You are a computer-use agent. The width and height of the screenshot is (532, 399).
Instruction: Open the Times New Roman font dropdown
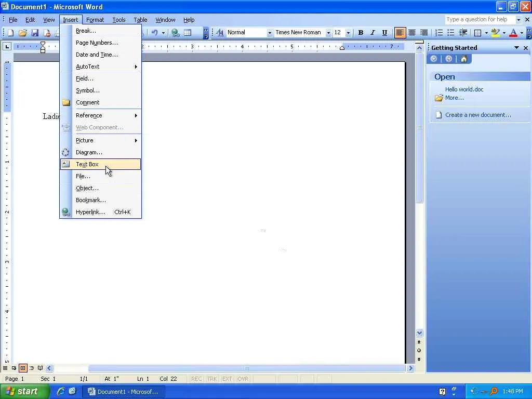[328, 33]
